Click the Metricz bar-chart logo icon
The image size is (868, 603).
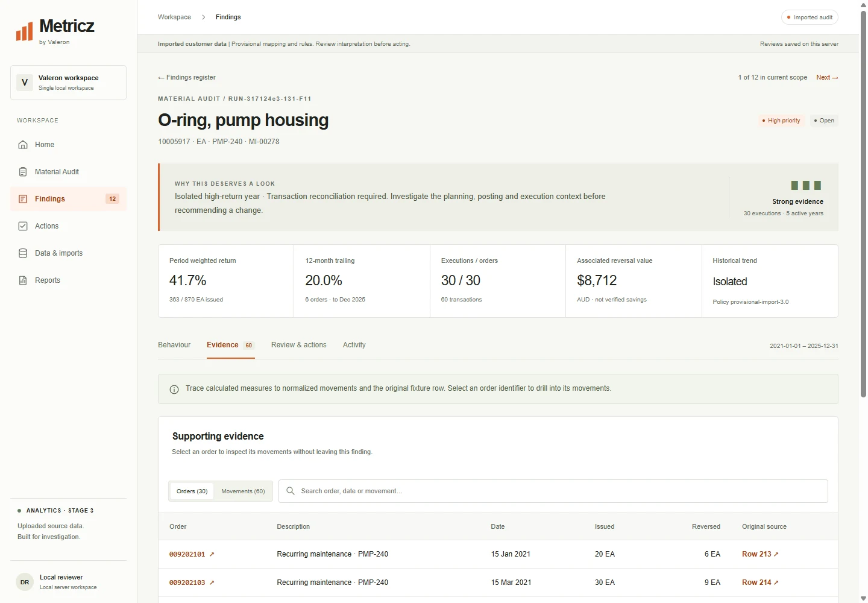[24, 31]
